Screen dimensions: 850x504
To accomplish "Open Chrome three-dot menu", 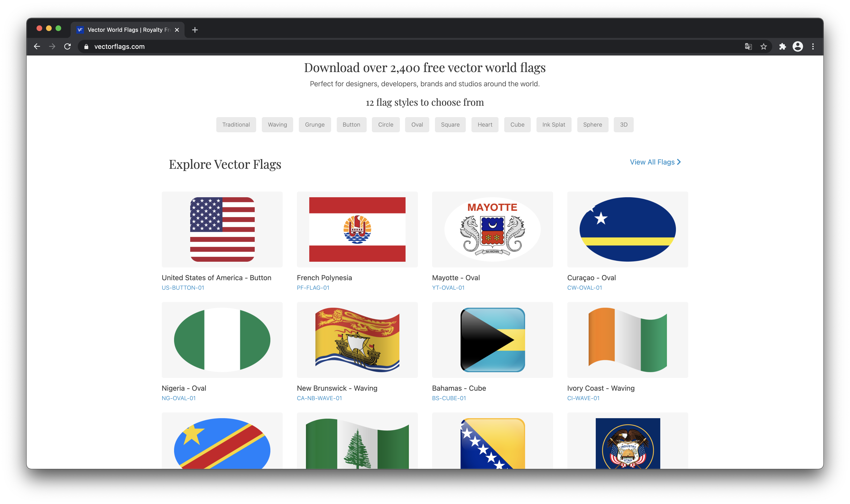I will (813, 46).
